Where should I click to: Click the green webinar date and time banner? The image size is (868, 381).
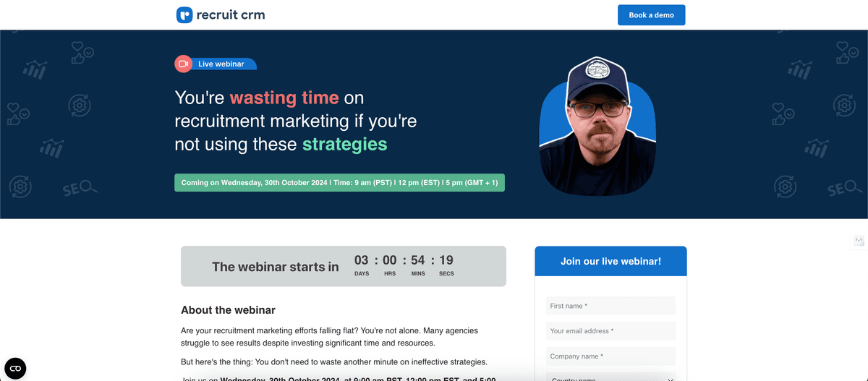[339, 182]
